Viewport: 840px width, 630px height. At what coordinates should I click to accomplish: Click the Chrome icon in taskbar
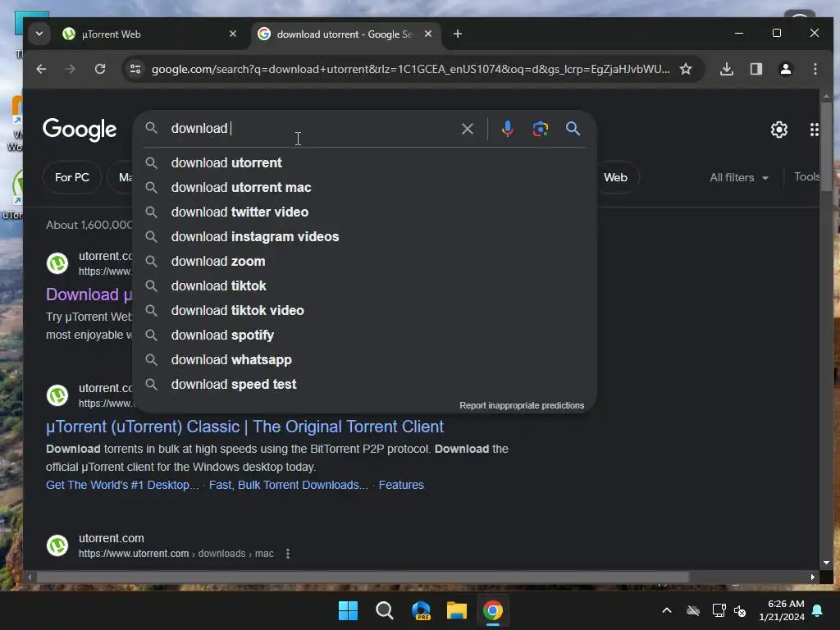pyautogui.click(x=493, y=610)
